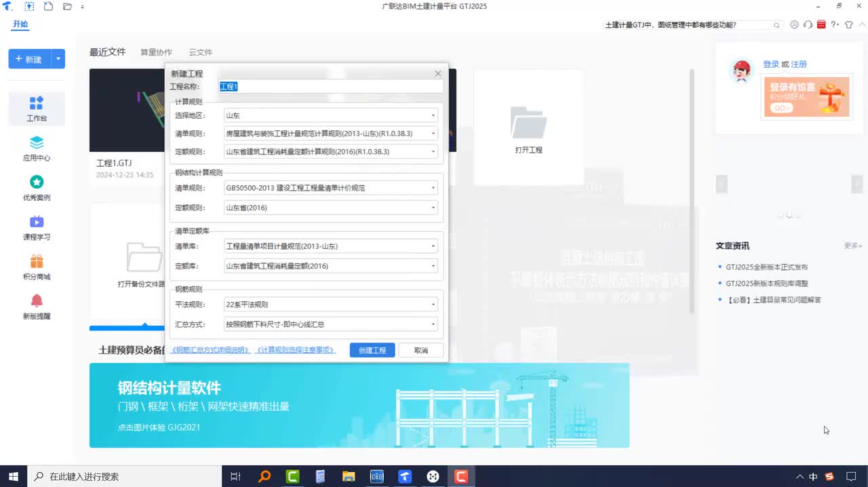Open 积分商城 in the sidebar
The height and width of the screenshot is (487, 868).
(x=37, y=267)
